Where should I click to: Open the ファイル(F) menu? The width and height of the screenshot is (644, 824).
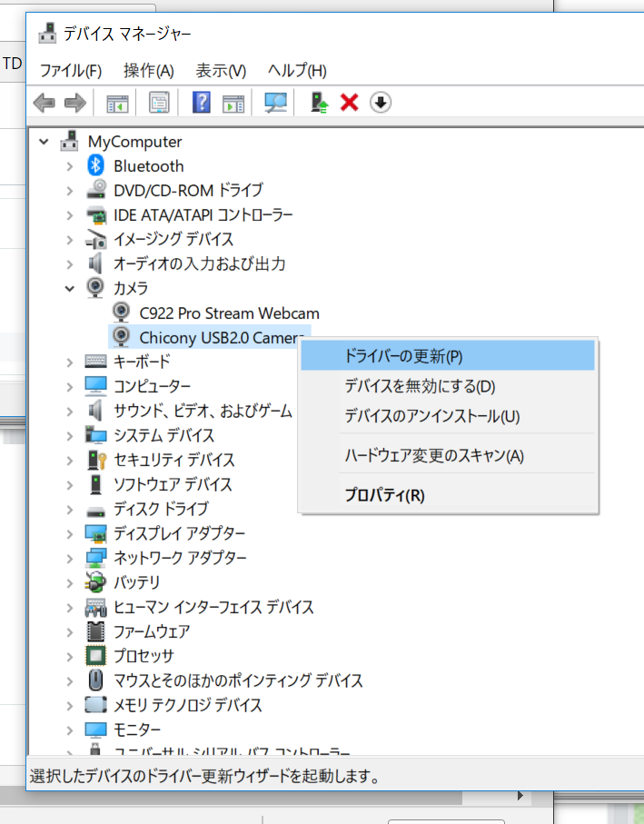click(71, 71)
